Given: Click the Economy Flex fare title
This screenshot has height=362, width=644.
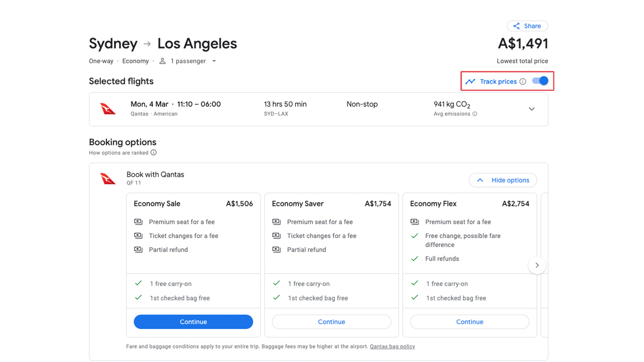Looking at the screenshot, I should point(433,204).
